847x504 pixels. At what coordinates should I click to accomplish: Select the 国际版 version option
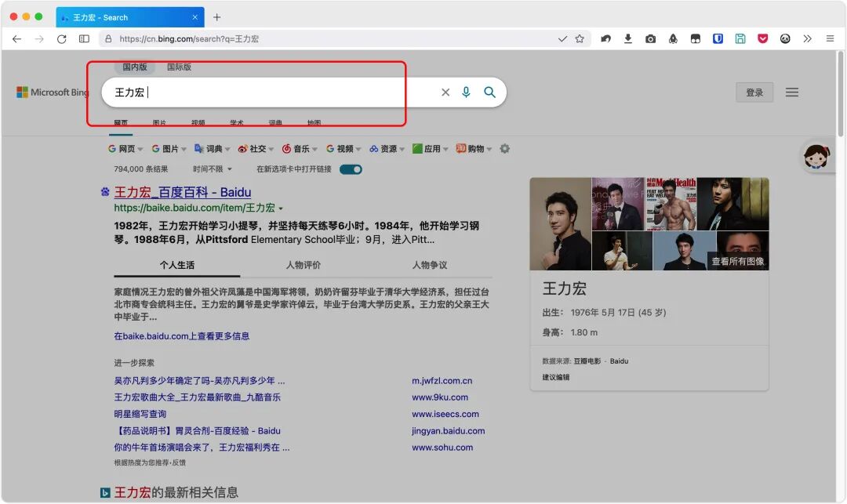click(x=179, y=67)
